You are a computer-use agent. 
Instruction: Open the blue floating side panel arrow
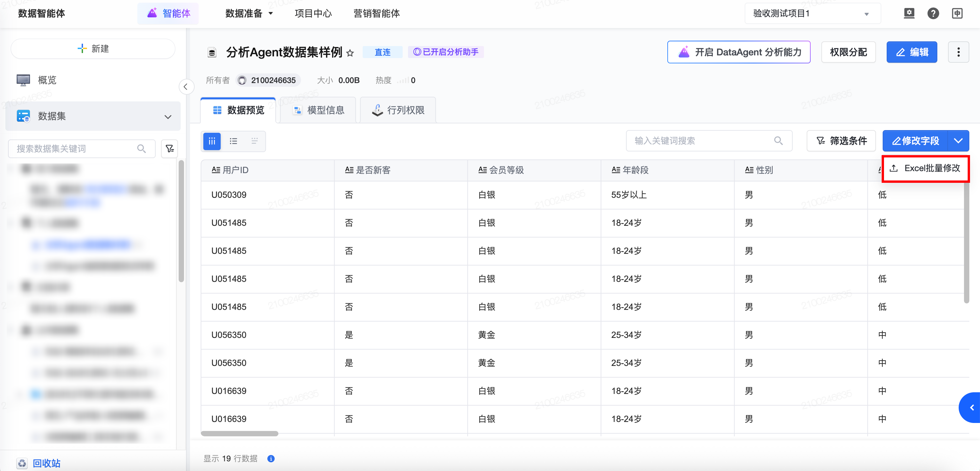tap(972, 407)
